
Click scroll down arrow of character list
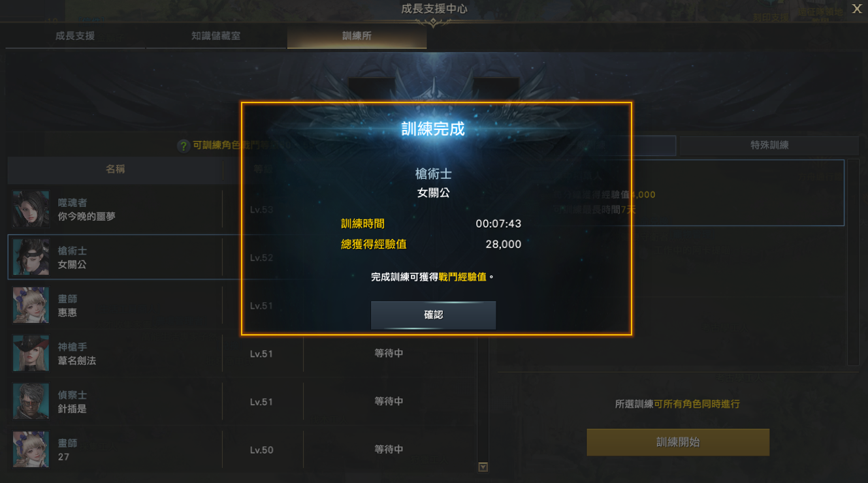point(483,467)
